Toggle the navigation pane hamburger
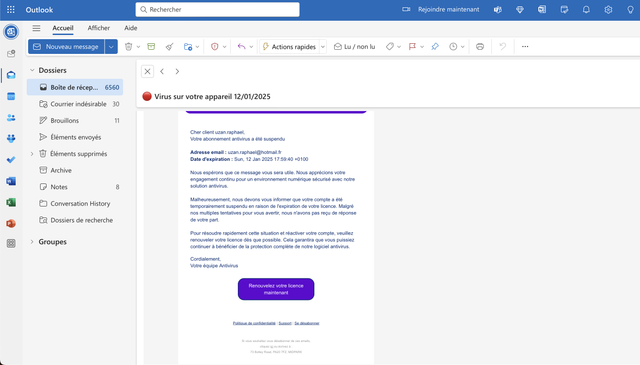640x365 pixels. [36, 28]
